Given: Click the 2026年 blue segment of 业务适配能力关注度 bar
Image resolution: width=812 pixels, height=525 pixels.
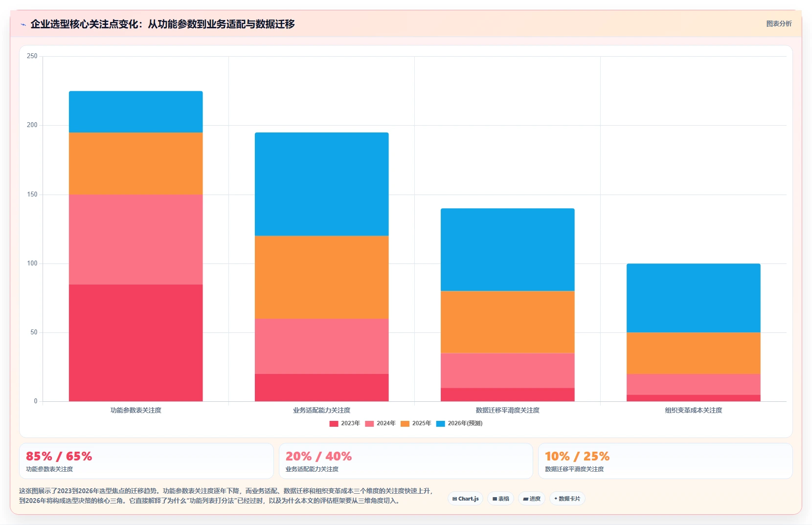Looking at the screenshot, I should tap(322, 184).
